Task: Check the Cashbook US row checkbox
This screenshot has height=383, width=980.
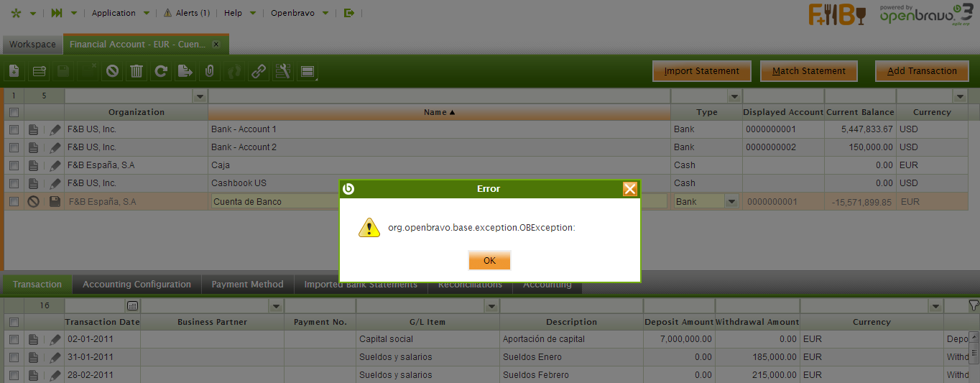Action: [x=14, y=183]
